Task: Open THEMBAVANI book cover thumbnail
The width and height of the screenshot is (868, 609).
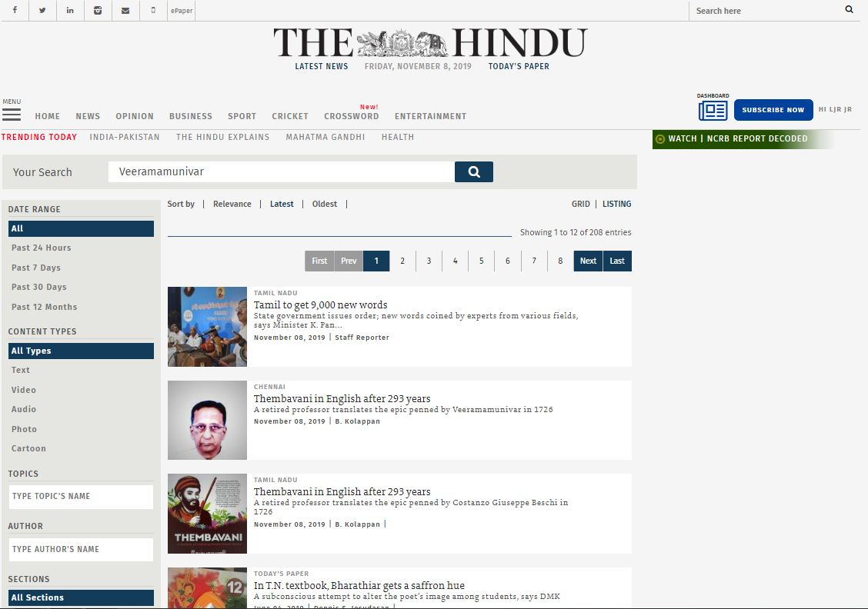Action: tap(208, 514)
